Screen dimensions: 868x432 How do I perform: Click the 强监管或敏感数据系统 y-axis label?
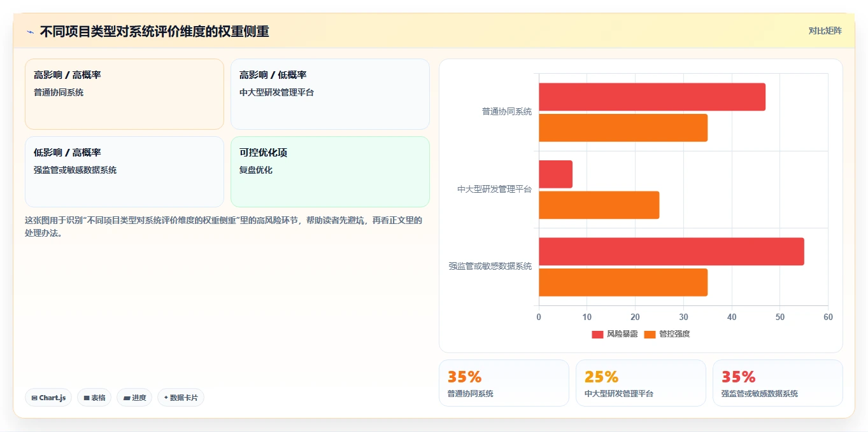[x=490, y=267]
